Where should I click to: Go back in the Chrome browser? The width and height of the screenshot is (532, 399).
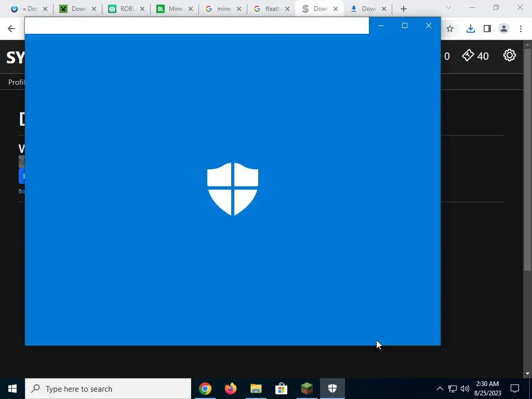(11, 29)
